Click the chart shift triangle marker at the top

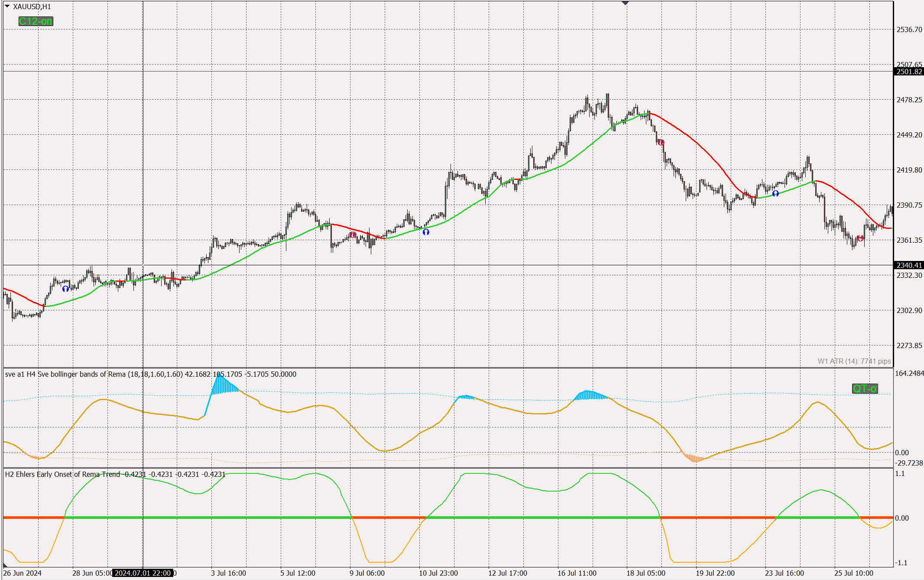[x=625, y=3]
